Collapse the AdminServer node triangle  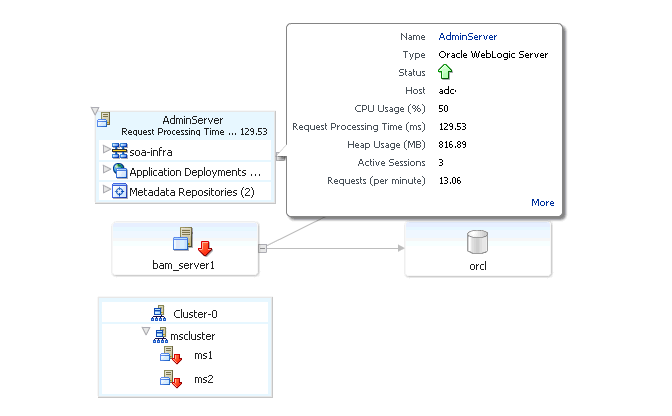point(95,111)
